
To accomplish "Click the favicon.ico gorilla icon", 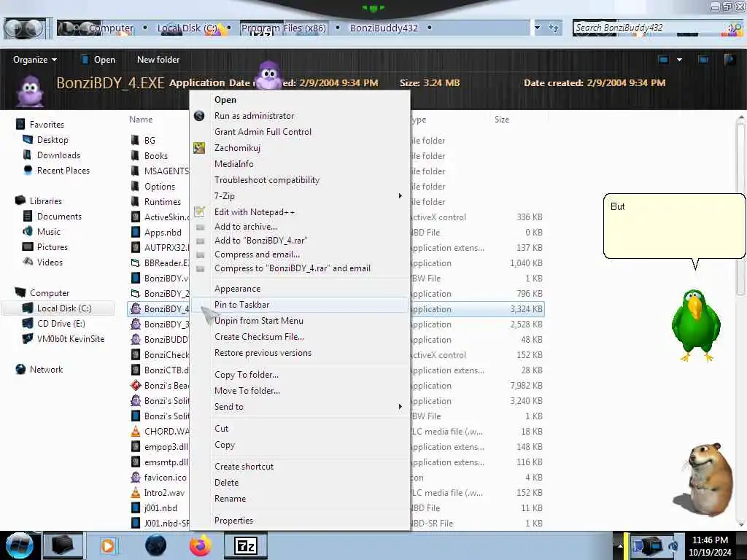I will (136, 477).
